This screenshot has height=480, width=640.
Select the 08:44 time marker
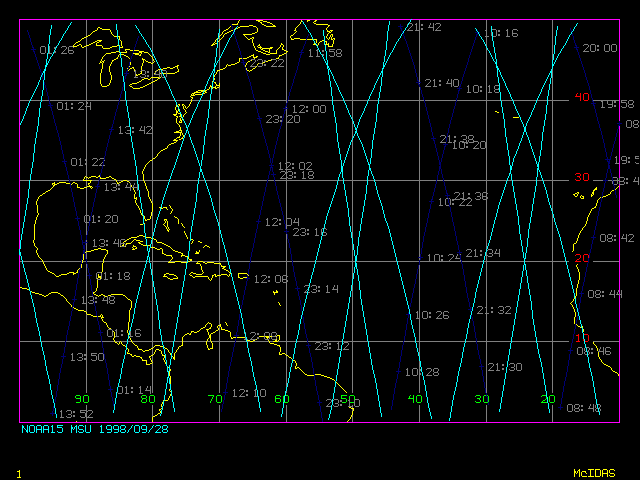[x=605, y=294]
